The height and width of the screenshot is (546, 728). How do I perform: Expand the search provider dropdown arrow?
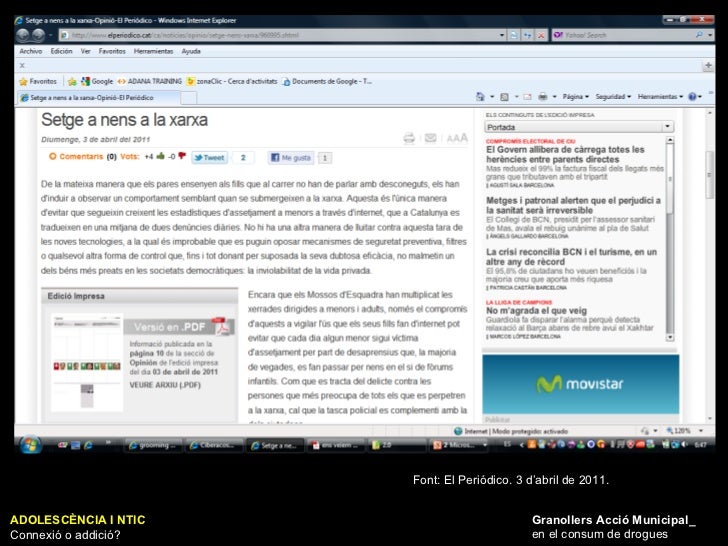pos(710,35)
